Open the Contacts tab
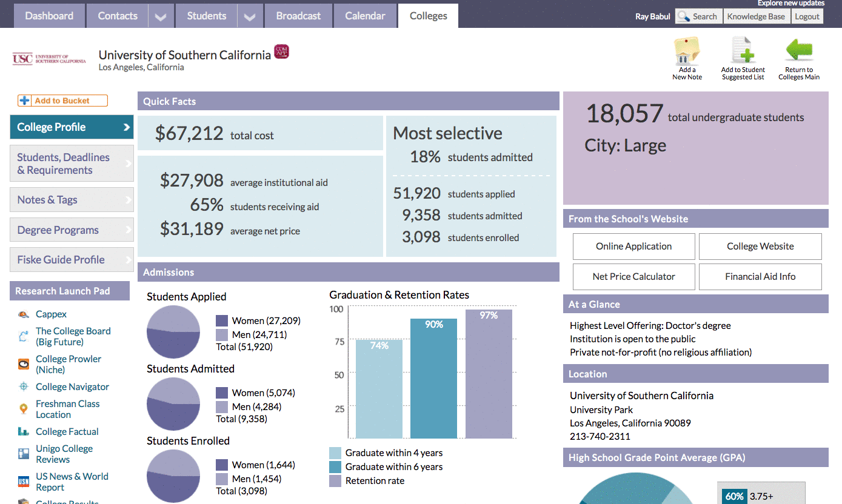 [x=118, y=16]
